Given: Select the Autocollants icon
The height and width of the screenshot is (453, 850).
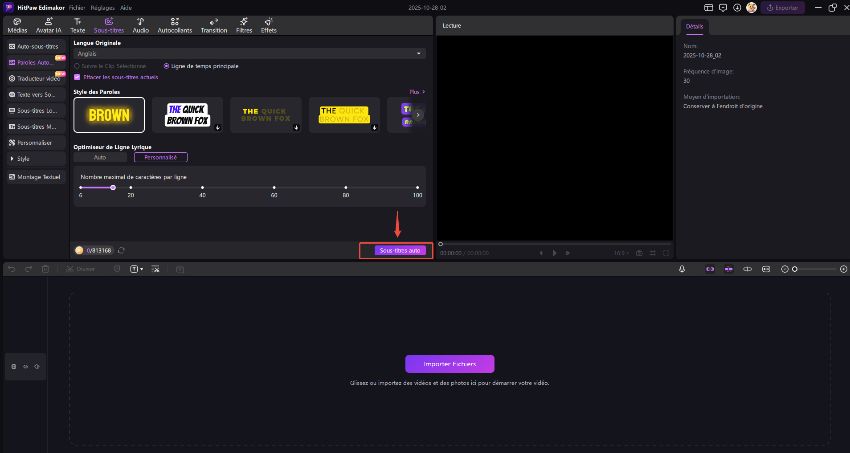Looking at the screenshot, I should point(175,23).
